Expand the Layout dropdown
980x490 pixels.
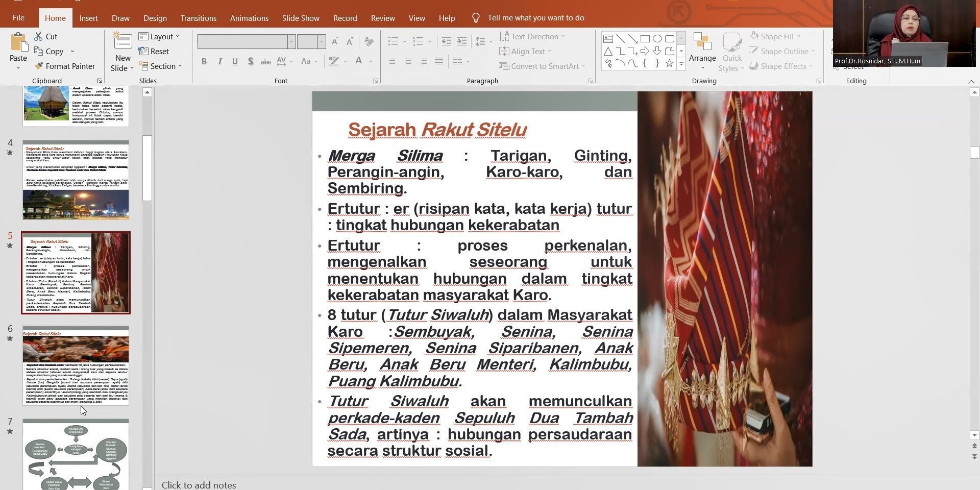[159, 36]
